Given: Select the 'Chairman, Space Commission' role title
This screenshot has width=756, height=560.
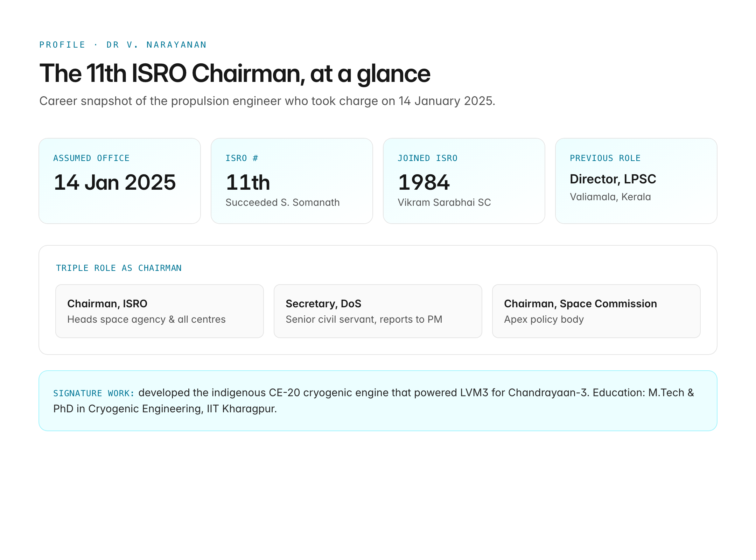Looking at the screenshot, I should tap(580, 303).
